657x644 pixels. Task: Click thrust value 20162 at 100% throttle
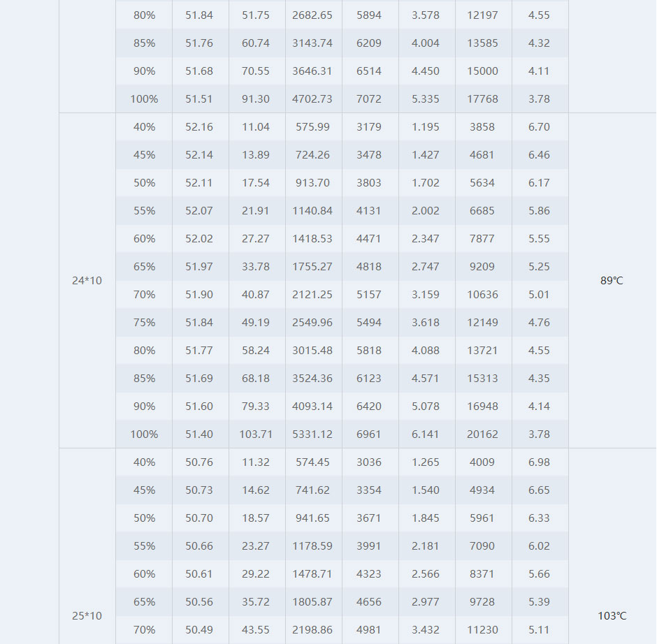(482, 434)
